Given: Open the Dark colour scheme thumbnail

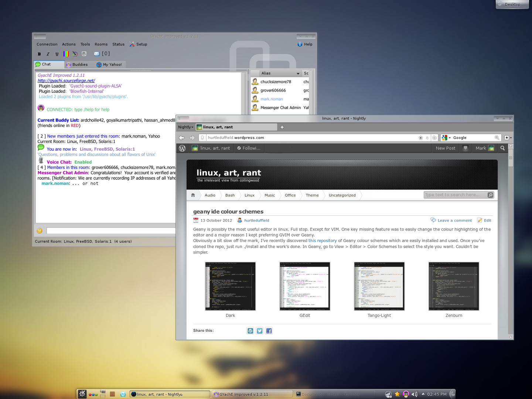Looking at the screenshot, I should click(x=230, y=286).
